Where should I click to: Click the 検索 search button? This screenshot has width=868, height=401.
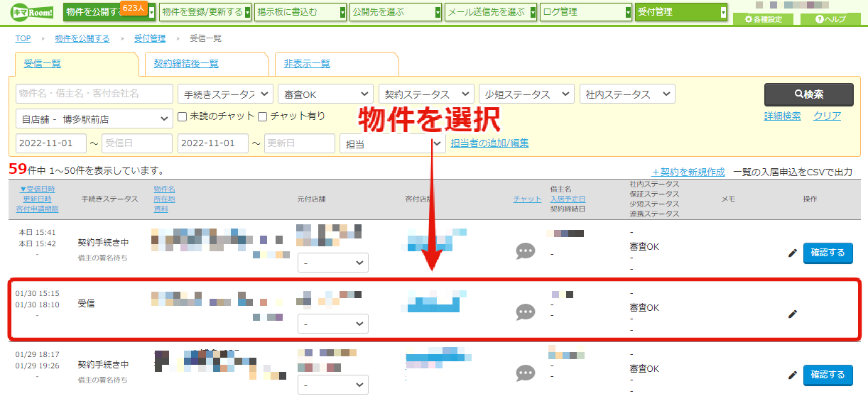point(809,94)
